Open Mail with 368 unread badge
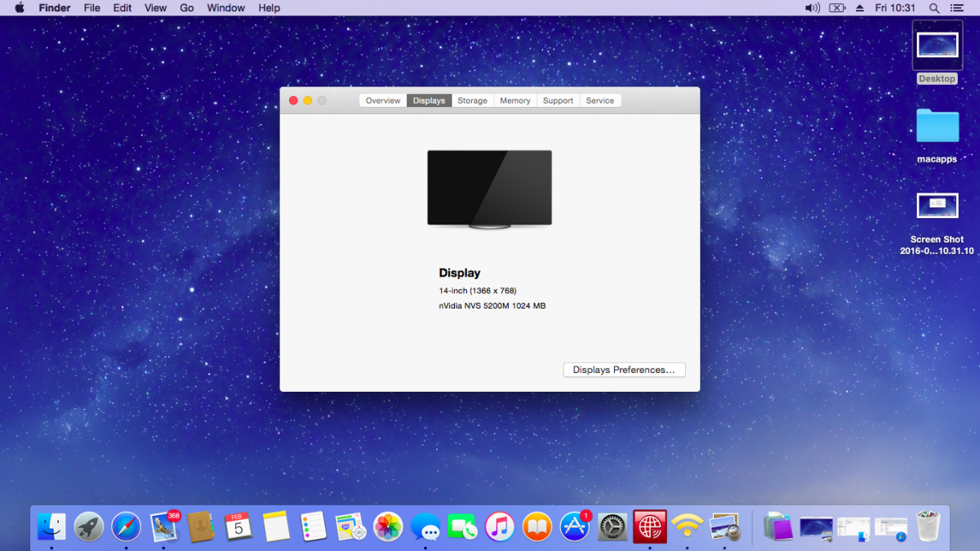 [x=164, y=527]
